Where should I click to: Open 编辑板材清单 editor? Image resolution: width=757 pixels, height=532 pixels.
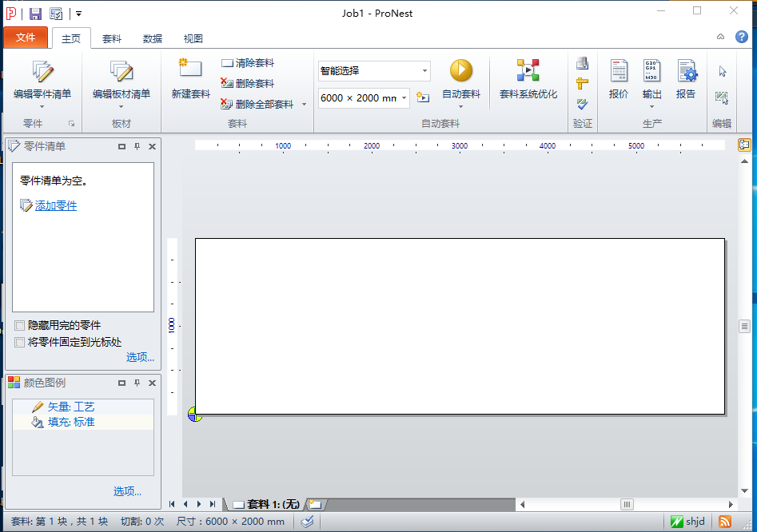coord(122,72)
